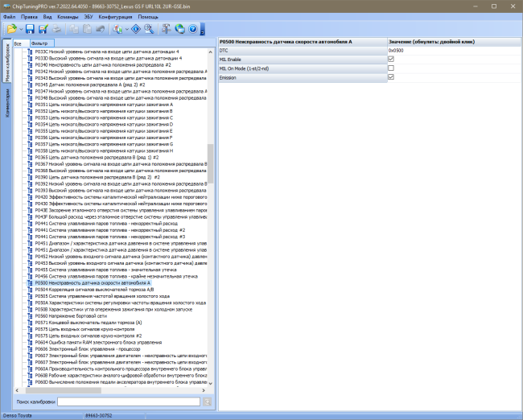
Task: Click the table icon beside P0365 row
Action: [x=30, y=158]
